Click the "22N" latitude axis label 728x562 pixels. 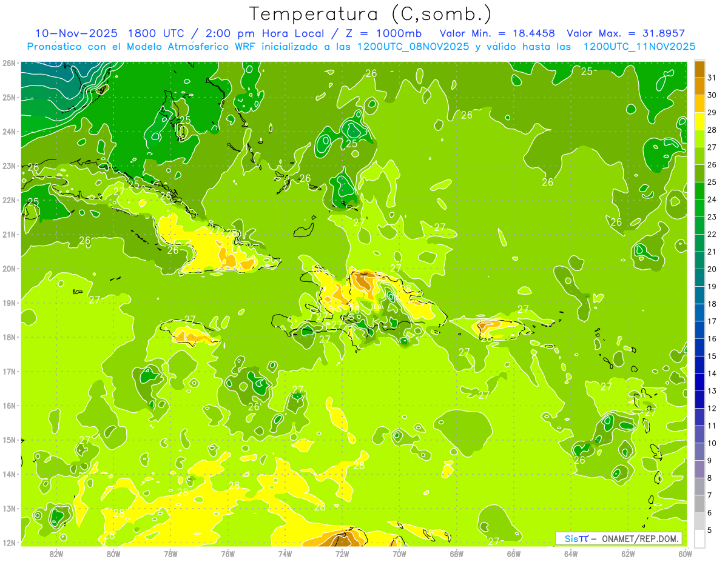8,200
